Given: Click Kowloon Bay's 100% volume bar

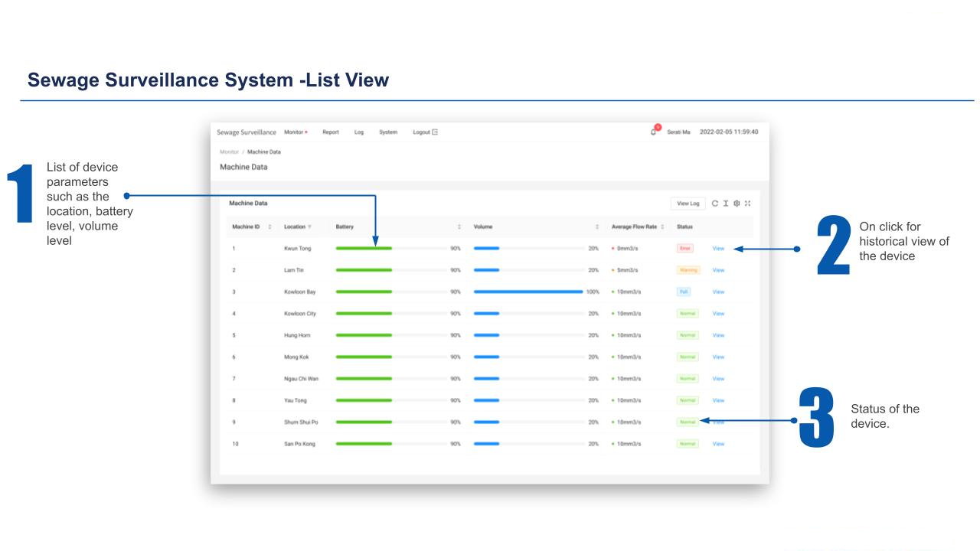Looking at the screenshot, I should pyautogui.click(x=528, y=292).
